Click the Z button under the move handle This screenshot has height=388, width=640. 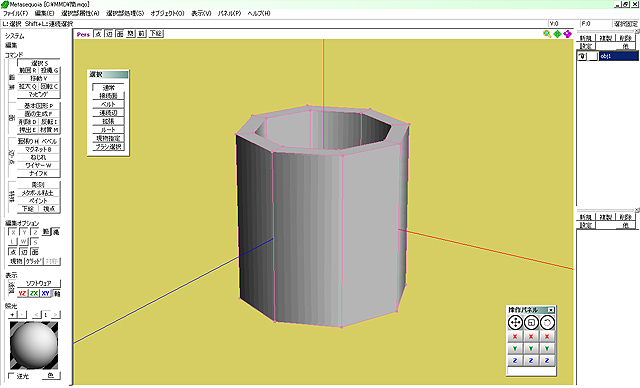(x=515, y=361)
